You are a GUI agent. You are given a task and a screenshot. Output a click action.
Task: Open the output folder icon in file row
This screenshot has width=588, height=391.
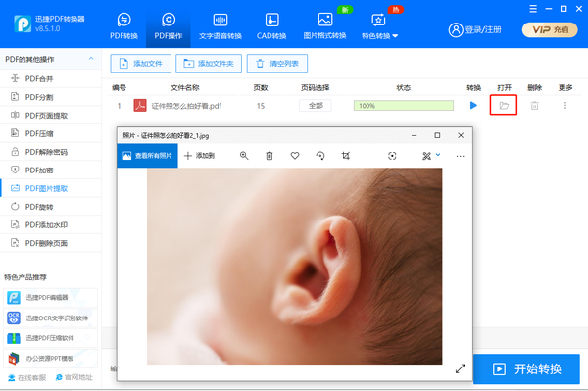[x=504, y=105]
